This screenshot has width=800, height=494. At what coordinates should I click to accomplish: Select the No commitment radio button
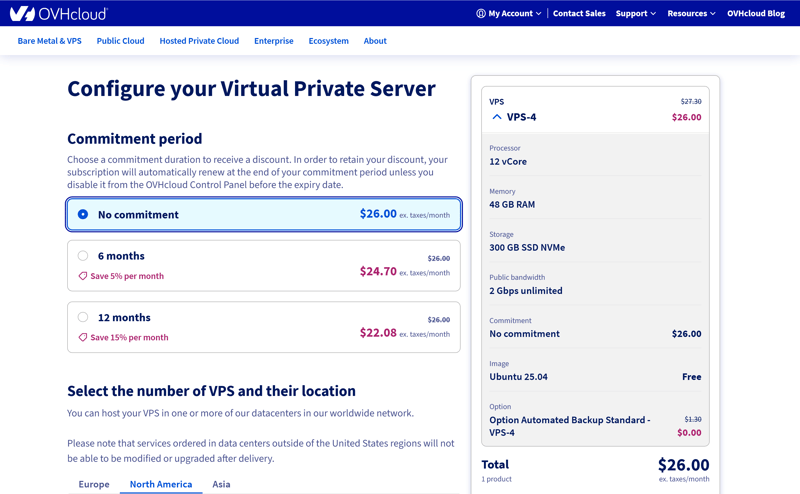click(83, 214)
